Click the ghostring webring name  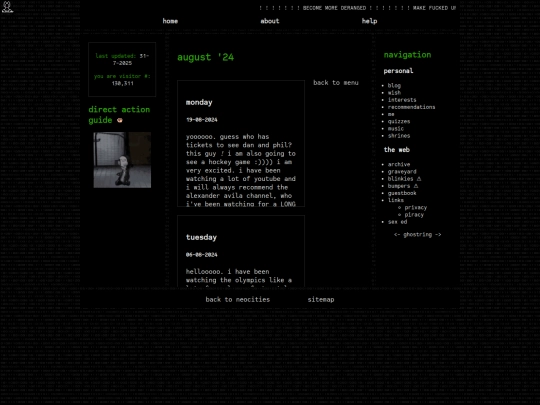coord(417,235)
